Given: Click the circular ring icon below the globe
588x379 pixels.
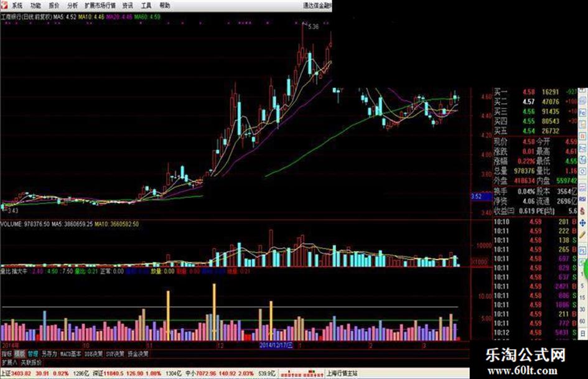Looking at the screenshot, I should click(x=582, y=172).
